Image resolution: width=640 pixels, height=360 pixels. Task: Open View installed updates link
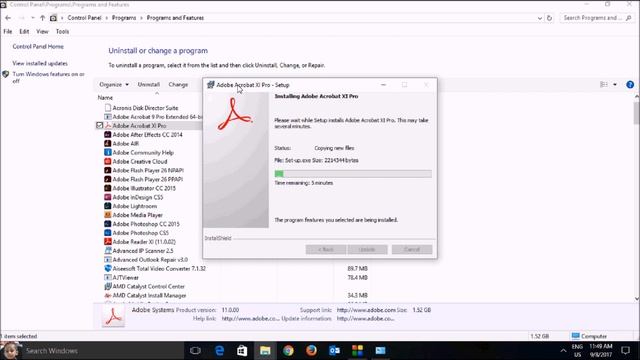40,63
